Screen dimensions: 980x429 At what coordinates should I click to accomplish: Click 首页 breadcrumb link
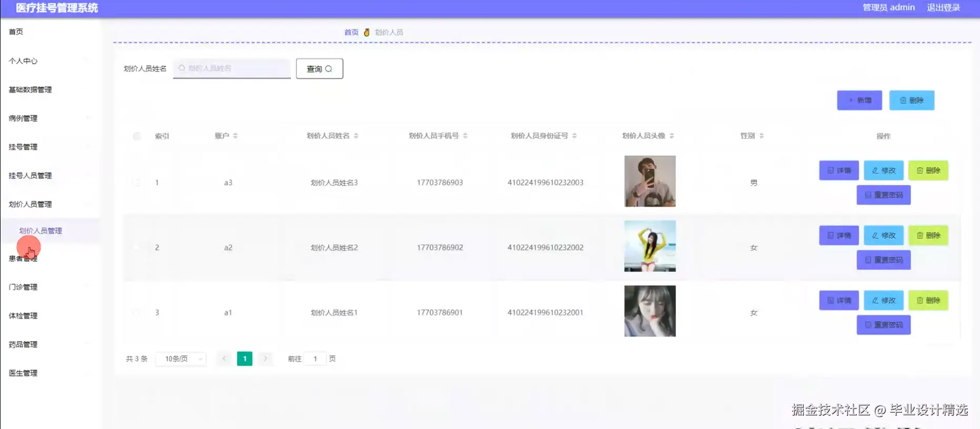(351, 32)
